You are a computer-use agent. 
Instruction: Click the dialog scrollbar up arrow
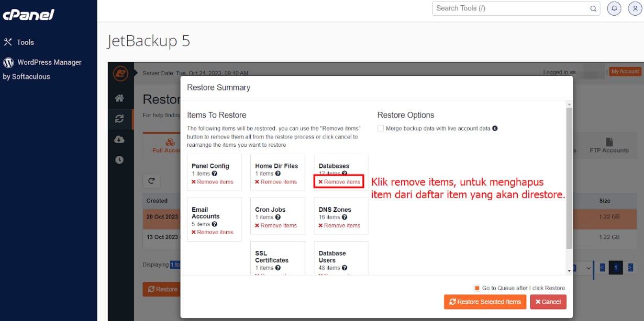(x=569, y=105)
